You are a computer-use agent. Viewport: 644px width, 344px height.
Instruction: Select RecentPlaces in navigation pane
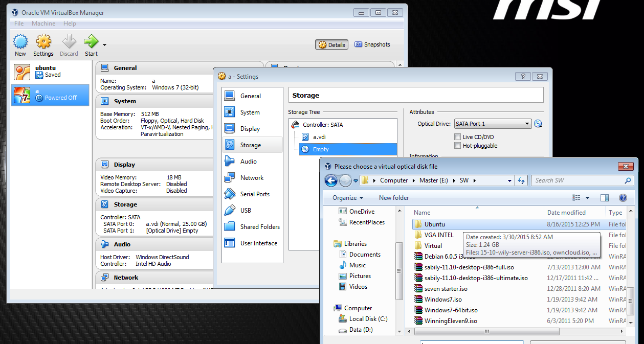point(367,222)
